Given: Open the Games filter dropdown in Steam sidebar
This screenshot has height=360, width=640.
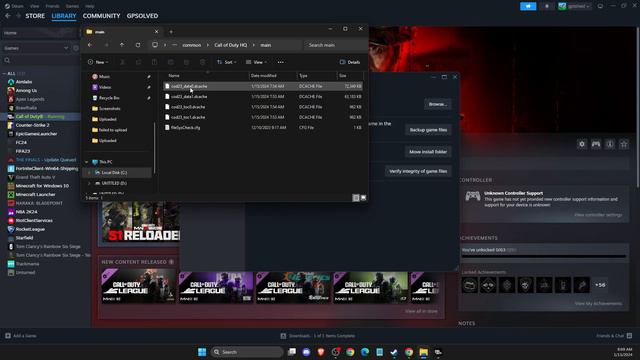Looking at the screenshot, I should coord(36,48).
